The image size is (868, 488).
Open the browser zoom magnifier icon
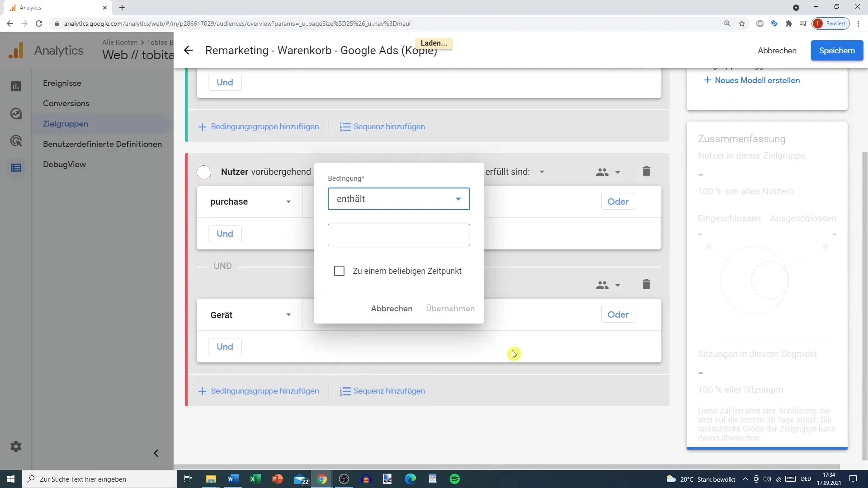pyautogui.click(x=727, y=23)
